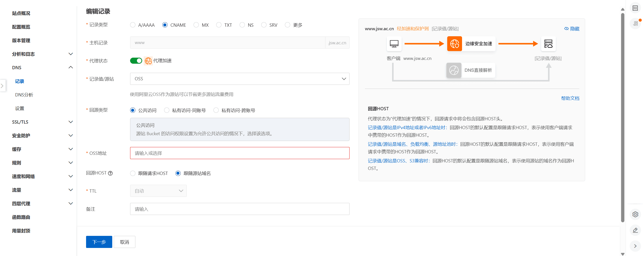The height and width of the screenshot is (256, 644).
Task: Click the 下一步 button
Action: pyautogui.click(x=99, y=242)
